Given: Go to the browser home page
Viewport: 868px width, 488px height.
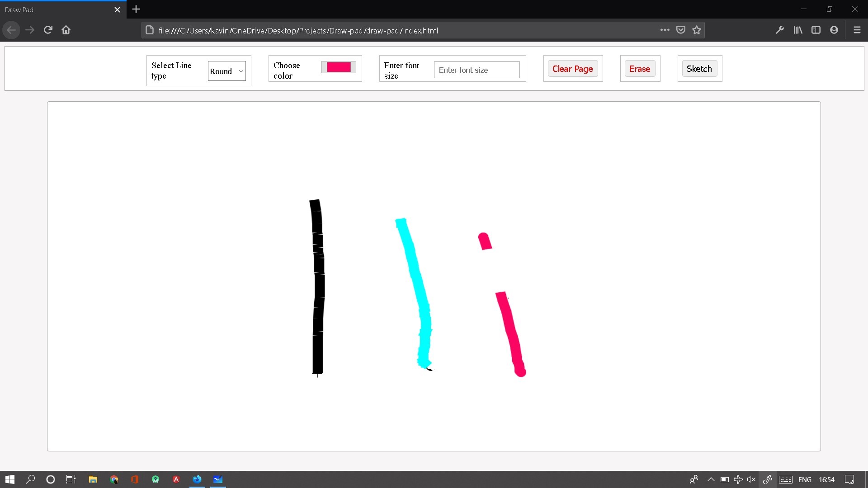Looking at the screenshot, I should point(66,30).
